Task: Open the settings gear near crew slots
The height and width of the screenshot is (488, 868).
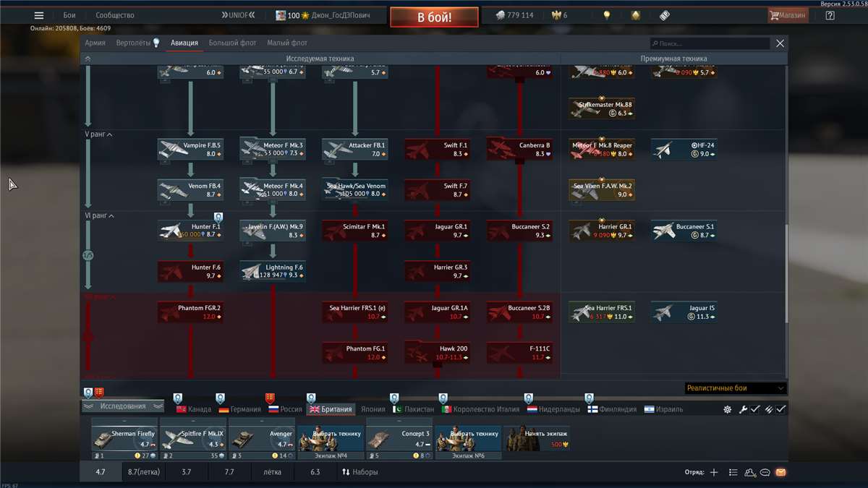Action: pyautogui.click(x=728, y=409)
